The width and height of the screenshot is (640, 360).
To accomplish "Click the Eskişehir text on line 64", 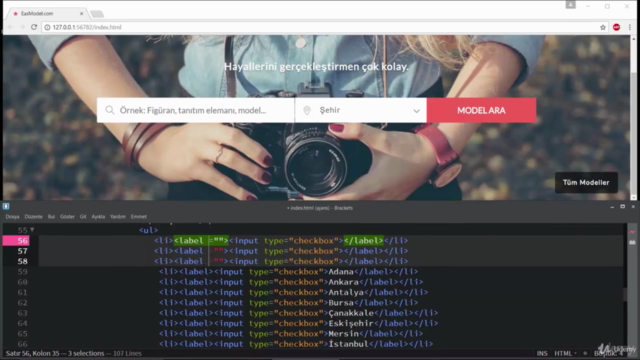I will pyautogui.click(x=351, y=323).
